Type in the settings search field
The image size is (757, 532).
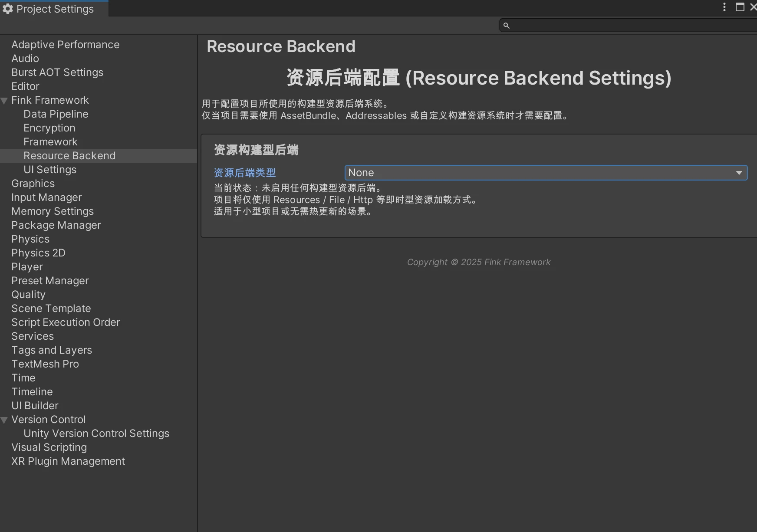click(x=629, y=26)
